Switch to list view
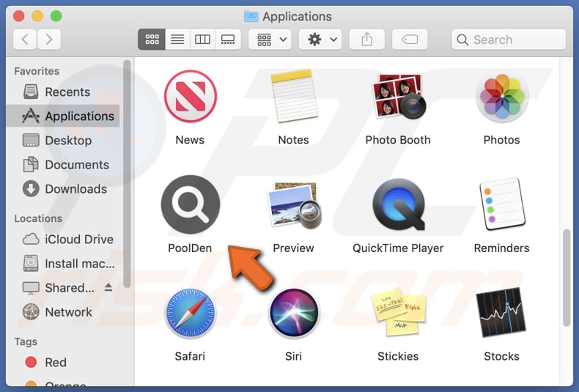 [x=177, y=39]
